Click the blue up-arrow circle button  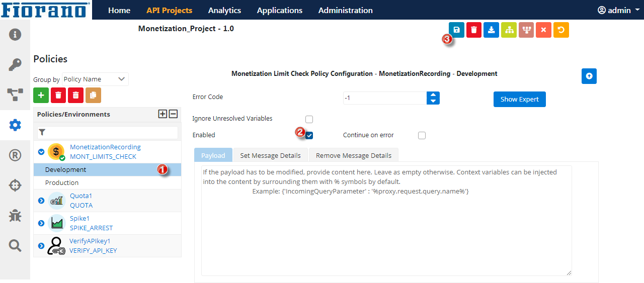tap(589, 76)
